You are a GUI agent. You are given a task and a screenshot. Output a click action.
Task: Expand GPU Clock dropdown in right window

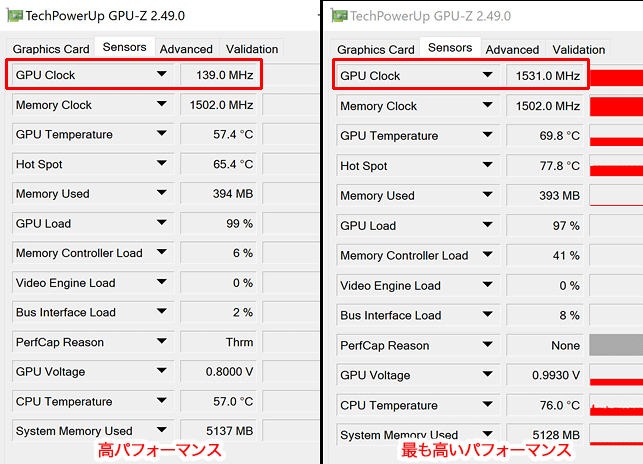[x=488, y=75]
